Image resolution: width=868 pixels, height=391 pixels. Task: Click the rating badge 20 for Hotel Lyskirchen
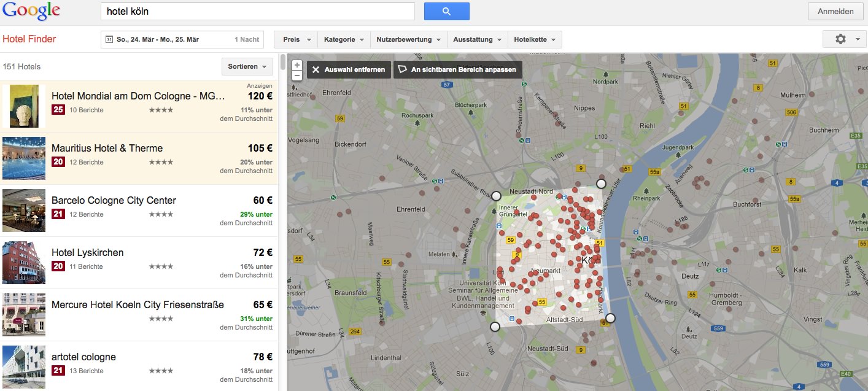click(x=58, y=266)
